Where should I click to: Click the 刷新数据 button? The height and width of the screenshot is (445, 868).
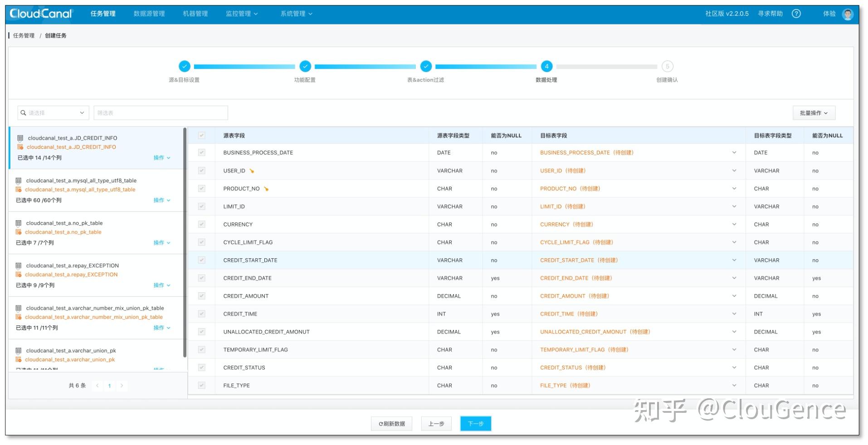pos(391,423)
